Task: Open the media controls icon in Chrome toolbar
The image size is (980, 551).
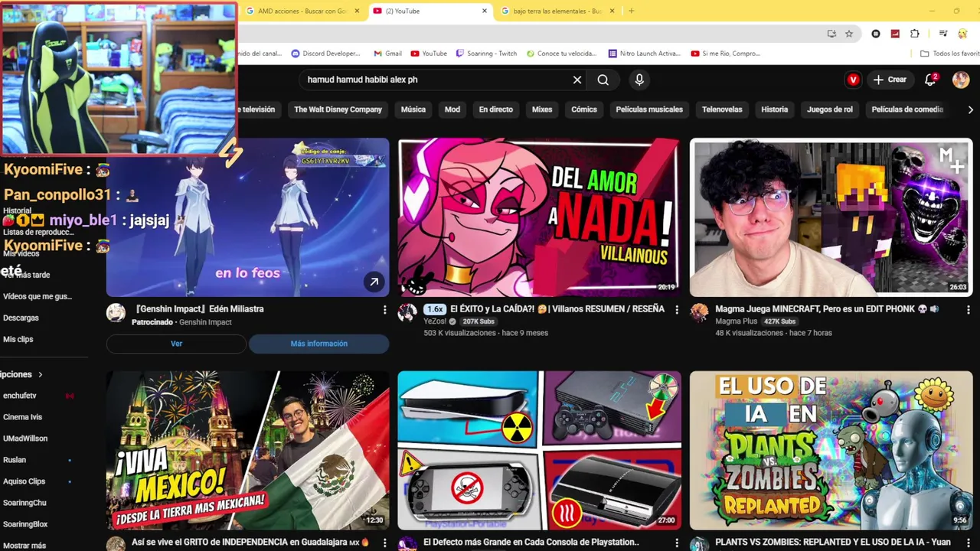Action: click(943, 34)
